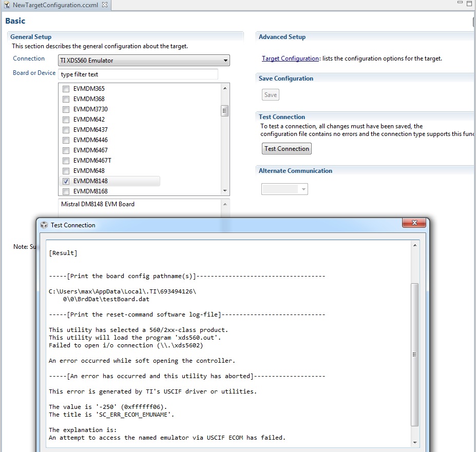
Task: Click the minimize editor icon top right
Action: 459,4
